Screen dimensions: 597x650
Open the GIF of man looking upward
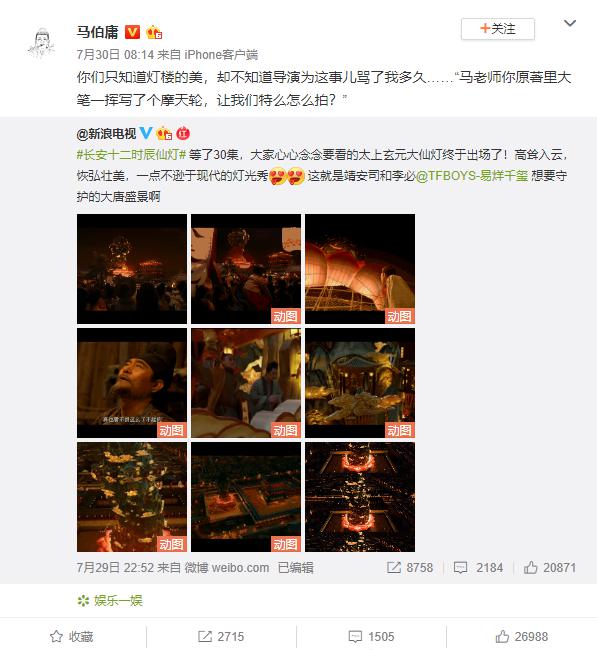click(x=132, y=383)
